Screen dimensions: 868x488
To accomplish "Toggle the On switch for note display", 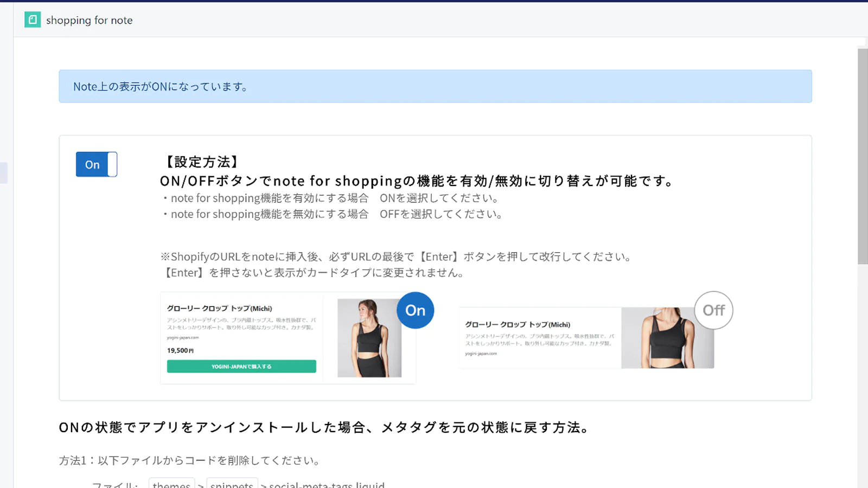I will 97,164.
